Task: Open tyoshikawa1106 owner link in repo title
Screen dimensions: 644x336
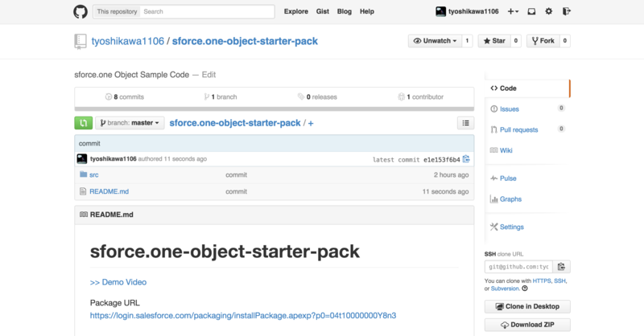Action: [x=128, y=41]
